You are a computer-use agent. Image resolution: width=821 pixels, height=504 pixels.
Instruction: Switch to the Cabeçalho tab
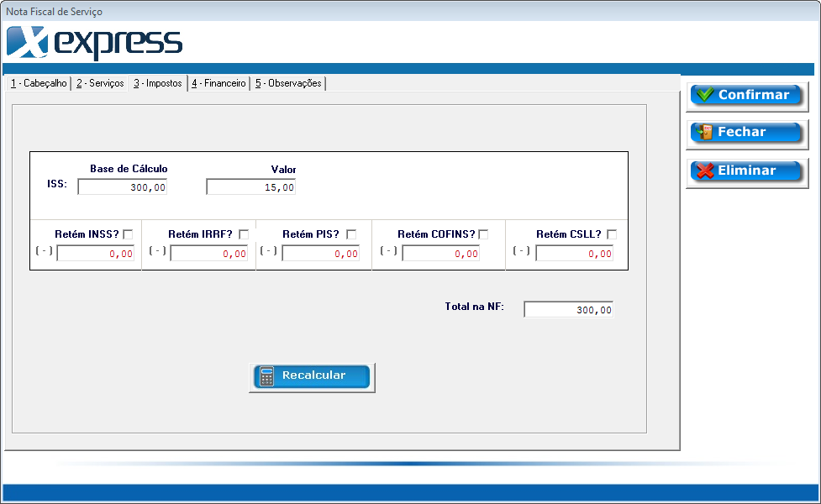pos(39,83)
